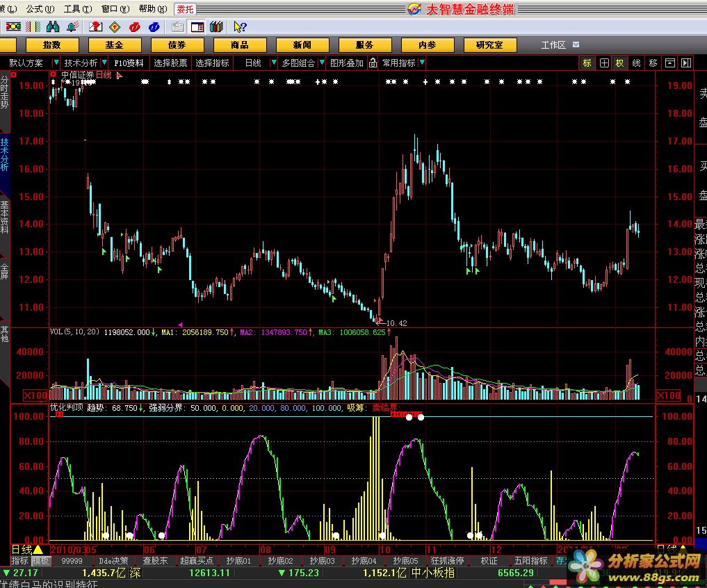Click the gray clipboard toolbar icon
This screenshot has height=588, width=707.
coord(177,27)
